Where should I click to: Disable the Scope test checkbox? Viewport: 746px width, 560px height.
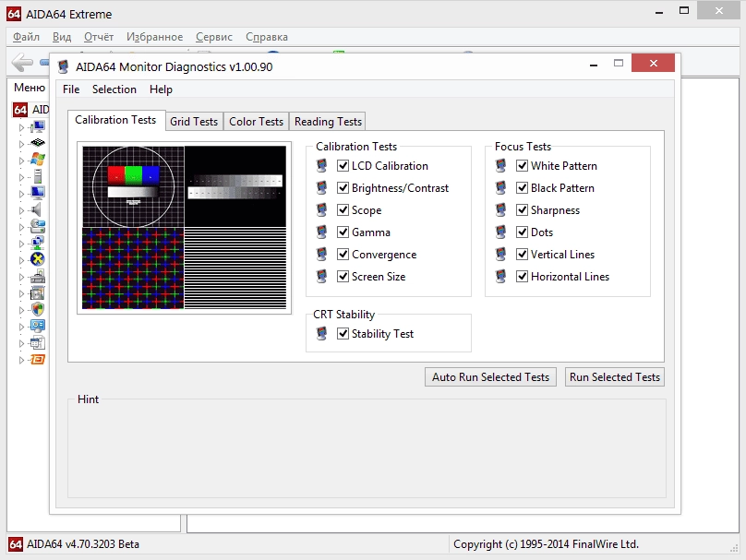(343, 209)
